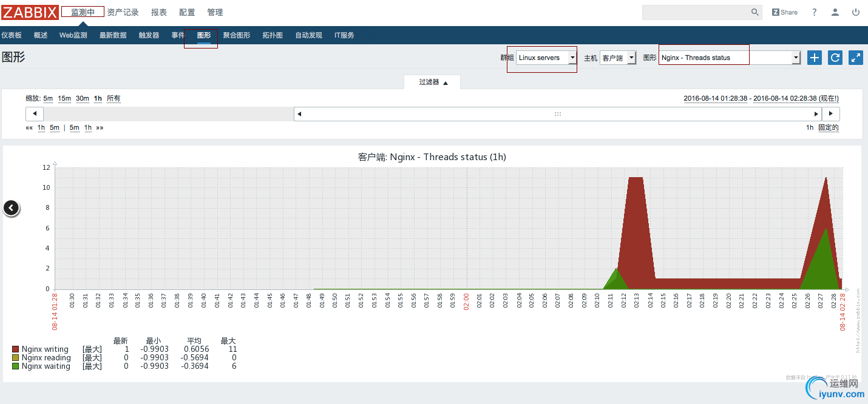Click Nginx writing red legend swatch
The image size is (868, 404).
click(15, 349)
